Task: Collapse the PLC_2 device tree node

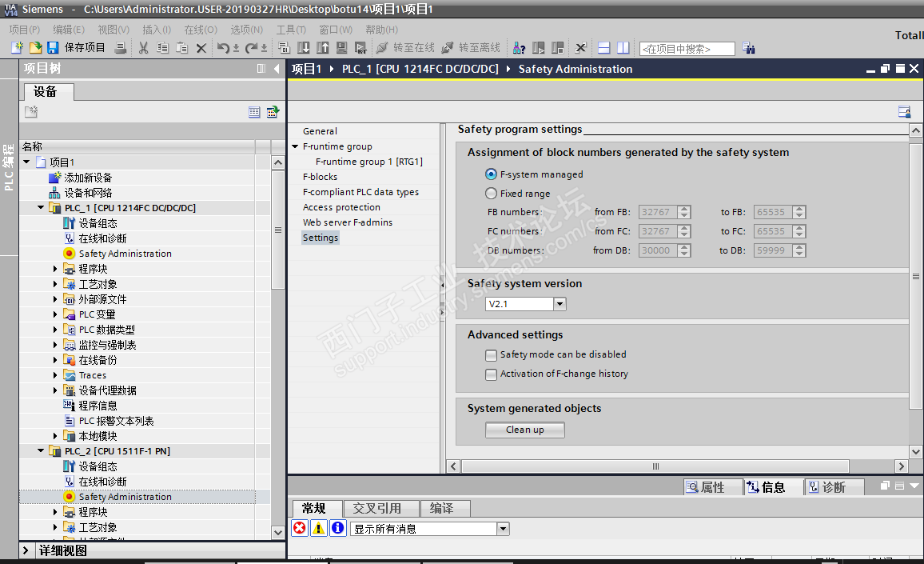Action: 41,450
